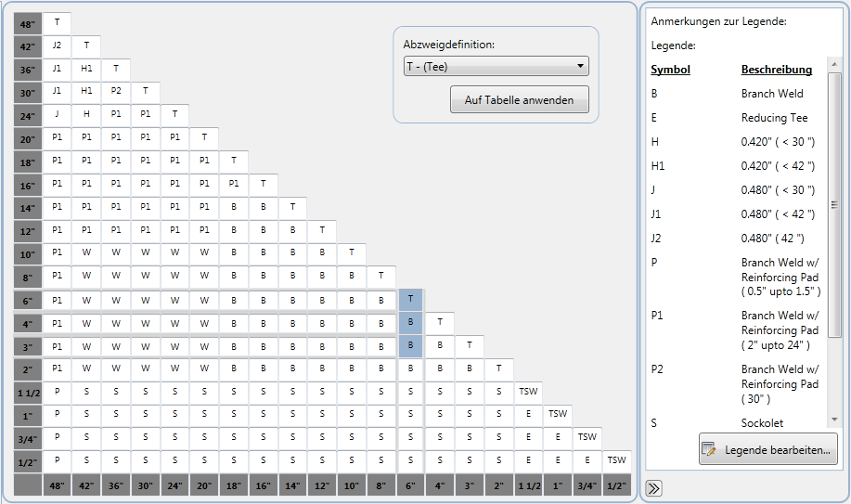Click the Symbol column header in legend
This screenshot has width=851, height=504.
(x=670, y=70)
